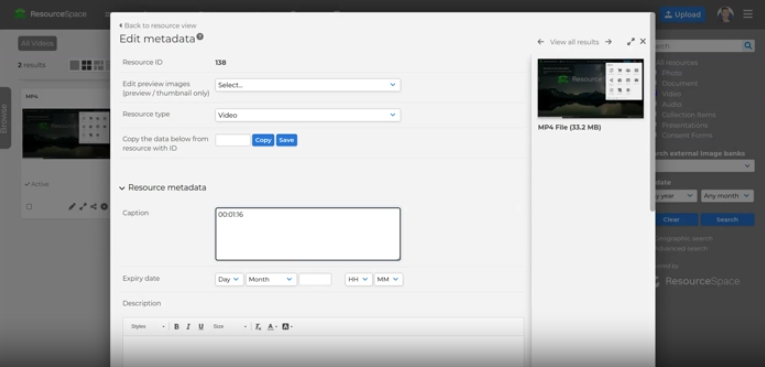
Task: Go back to resource view
Action: (158, 25)
